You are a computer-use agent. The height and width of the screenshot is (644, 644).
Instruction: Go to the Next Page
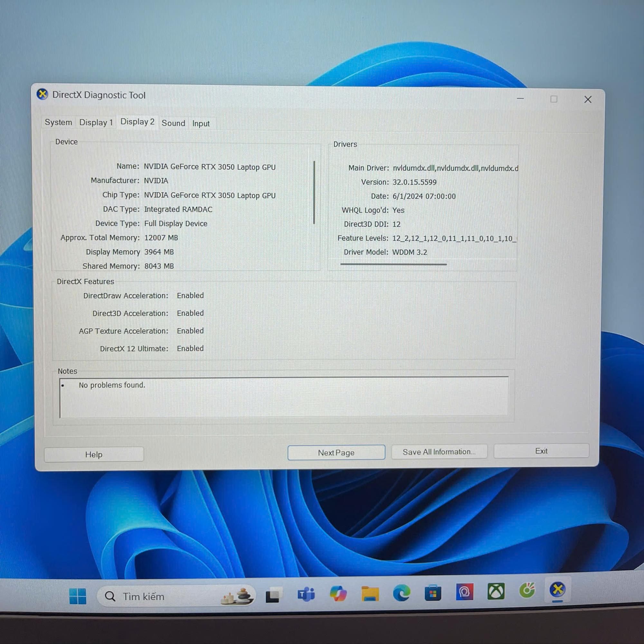click(336, 453)
